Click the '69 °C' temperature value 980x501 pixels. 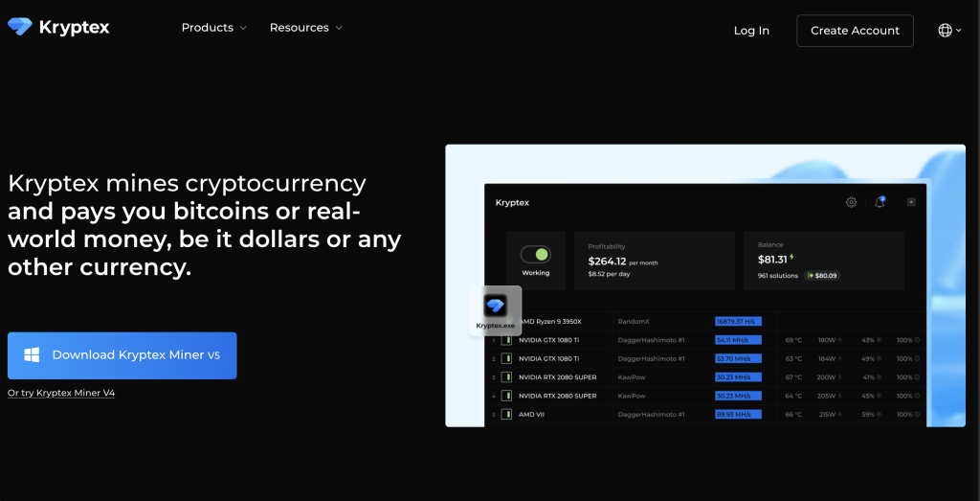point(793,340)
